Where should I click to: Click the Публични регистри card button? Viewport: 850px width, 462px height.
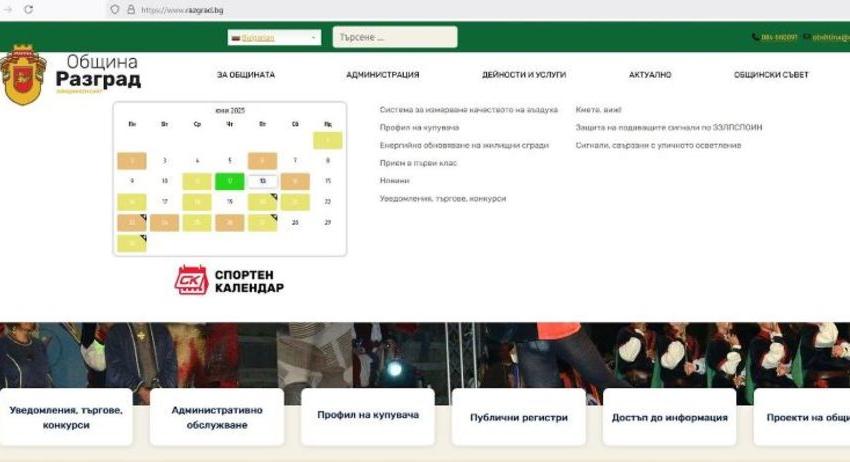518,417
